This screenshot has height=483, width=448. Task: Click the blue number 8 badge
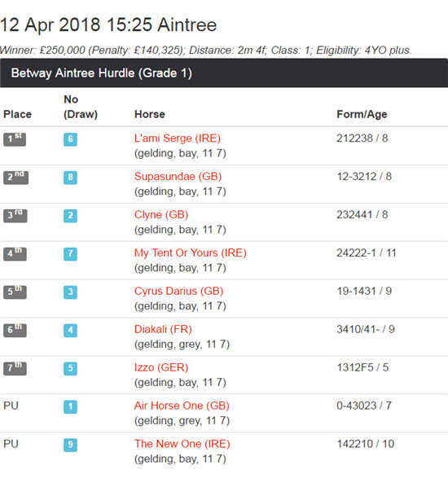click(x=70, y=178)
